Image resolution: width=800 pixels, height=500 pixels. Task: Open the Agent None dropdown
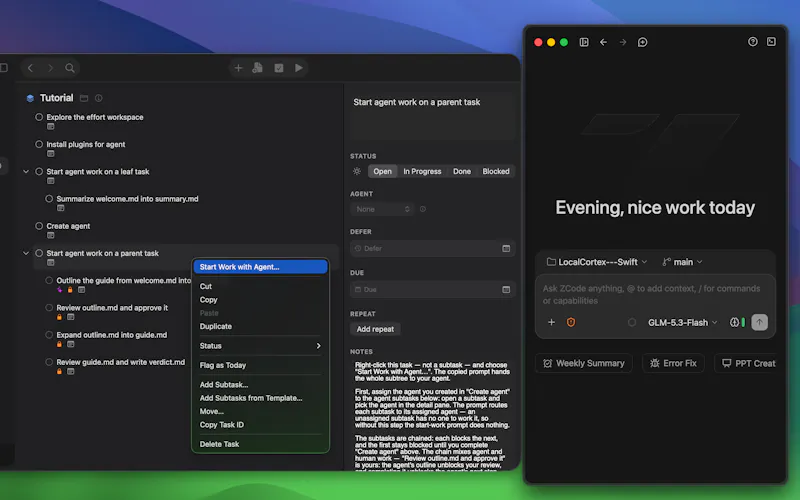[381, 209]
